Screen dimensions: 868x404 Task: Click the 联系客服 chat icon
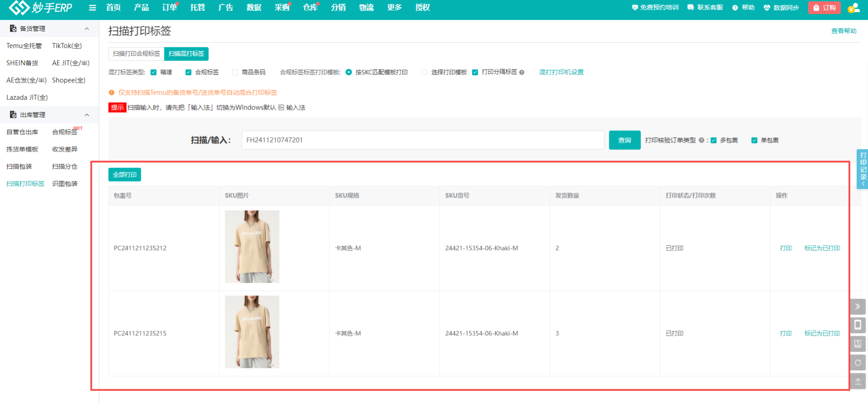pyautogui.click(x=690, y=7)
